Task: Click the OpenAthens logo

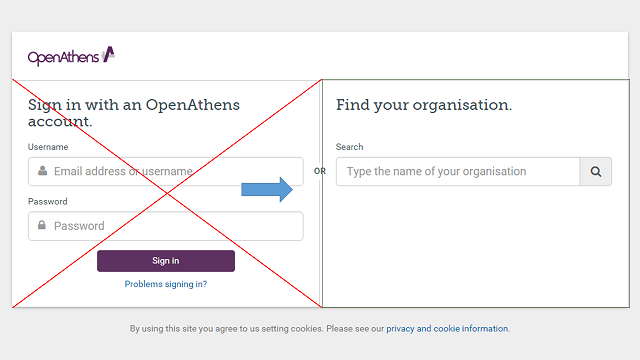Action: point(71,56)
